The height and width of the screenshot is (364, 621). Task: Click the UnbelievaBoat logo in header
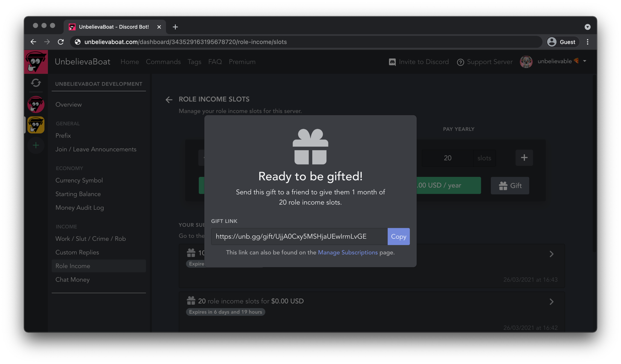[36, 62]
